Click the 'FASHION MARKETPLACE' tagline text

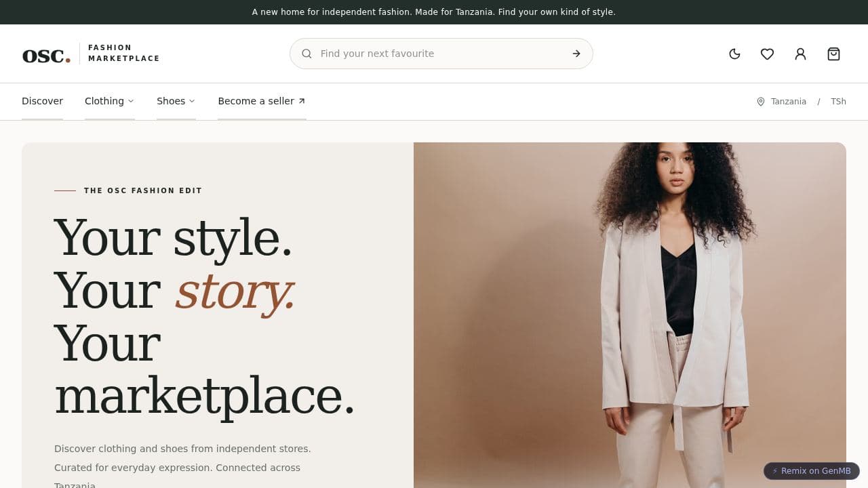coord(124,53)
